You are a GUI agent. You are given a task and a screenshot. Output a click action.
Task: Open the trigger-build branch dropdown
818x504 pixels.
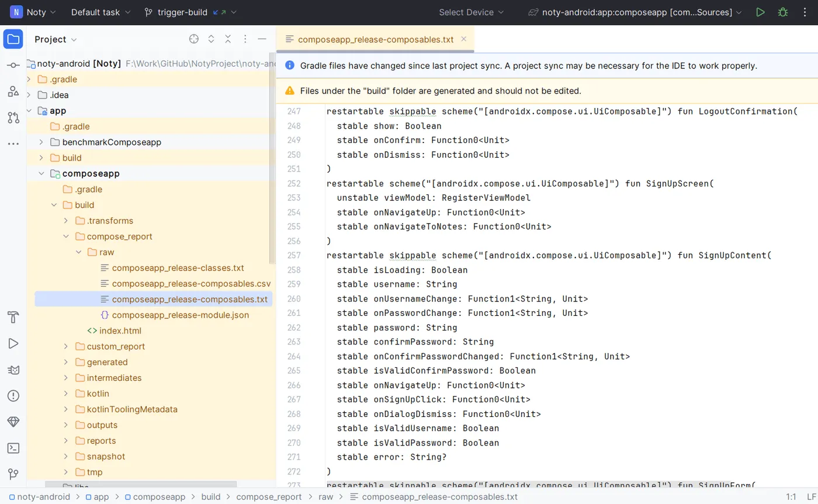(x=182, y=12)
